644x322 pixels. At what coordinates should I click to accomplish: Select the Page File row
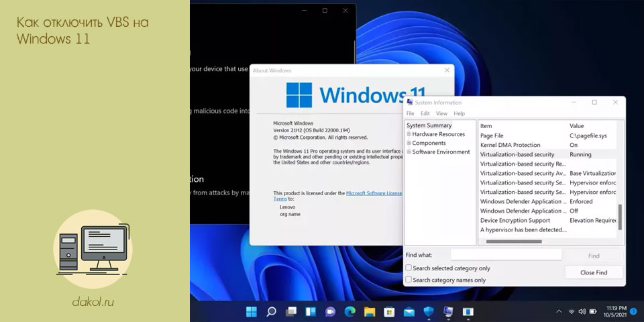[548, 136]
